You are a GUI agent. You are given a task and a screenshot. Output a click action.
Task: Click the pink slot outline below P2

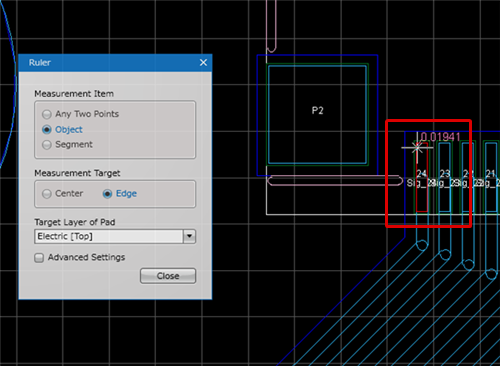(x=335, y=181)
